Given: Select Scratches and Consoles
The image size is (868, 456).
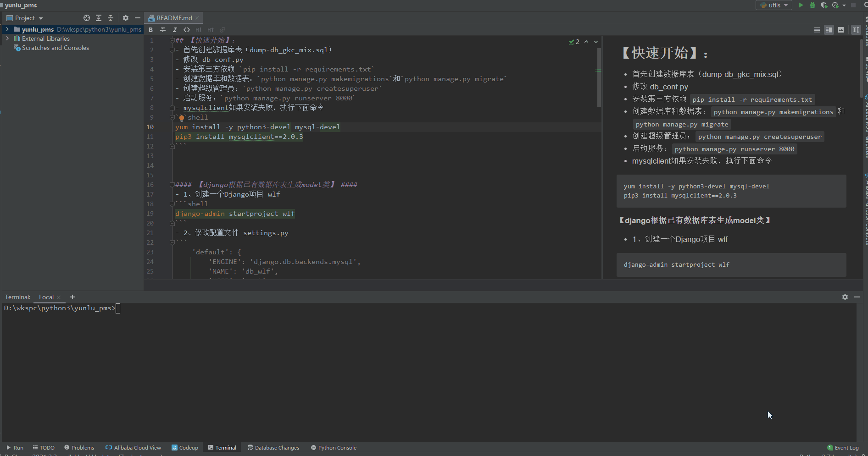Looking at the screenshot, I should click(x=55, y=48).
